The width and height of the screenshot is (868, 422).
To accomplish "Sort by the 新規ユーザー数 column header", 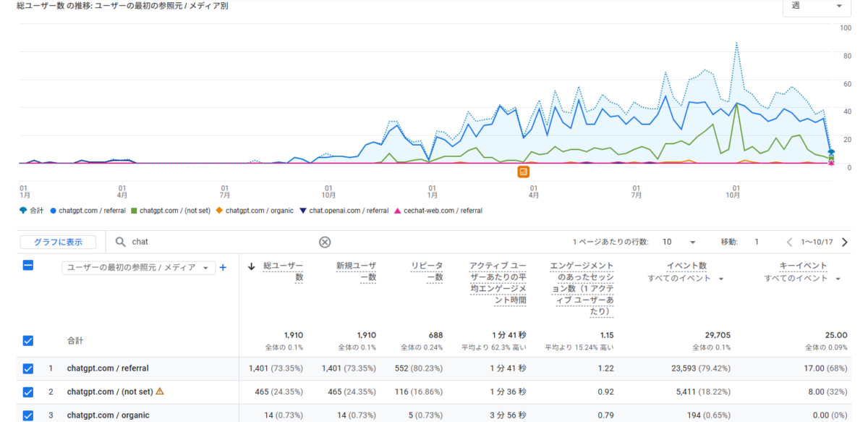I will (x=356, y=271).
